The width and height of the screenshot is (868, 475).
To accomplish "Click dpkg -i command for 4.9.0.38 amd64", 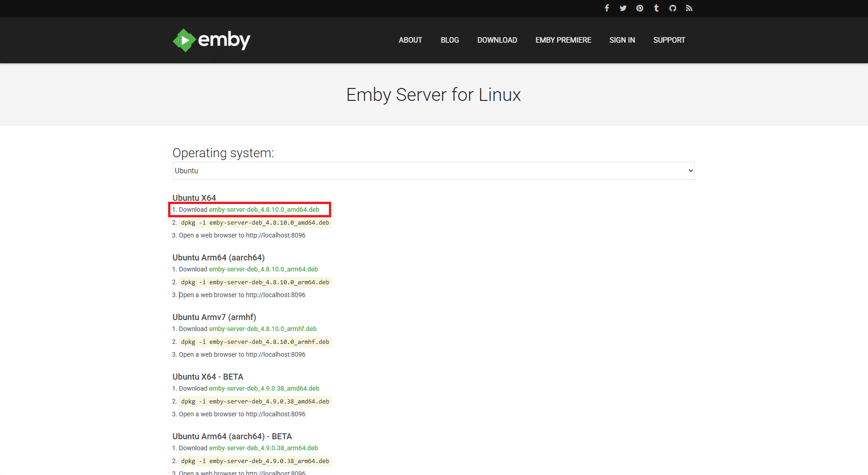I will [255, 402].
